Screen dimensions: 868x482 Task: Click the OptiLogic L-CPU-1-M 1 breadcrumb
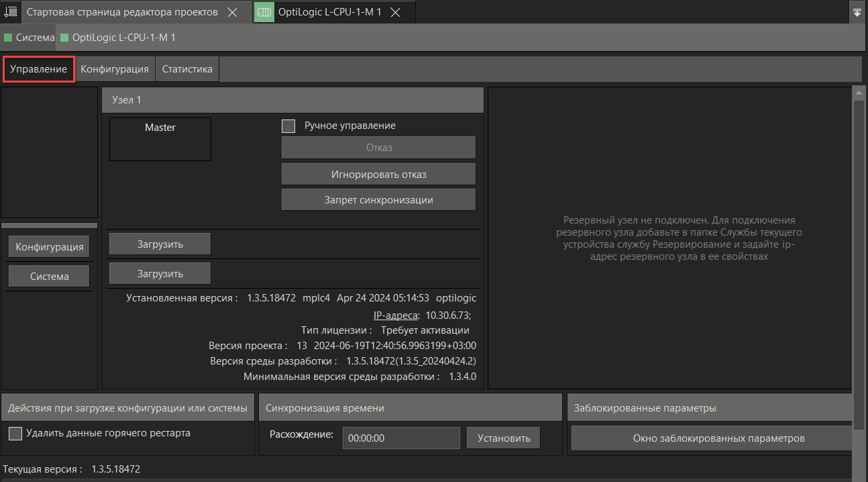(x=118, y=38)
